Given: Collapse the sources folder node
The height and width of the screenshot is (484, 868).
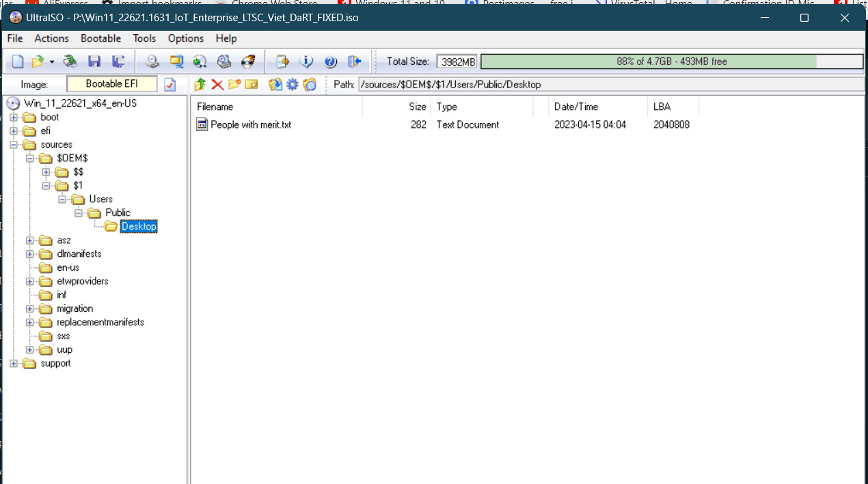Looking at the screenshot, I should (13, 144).
